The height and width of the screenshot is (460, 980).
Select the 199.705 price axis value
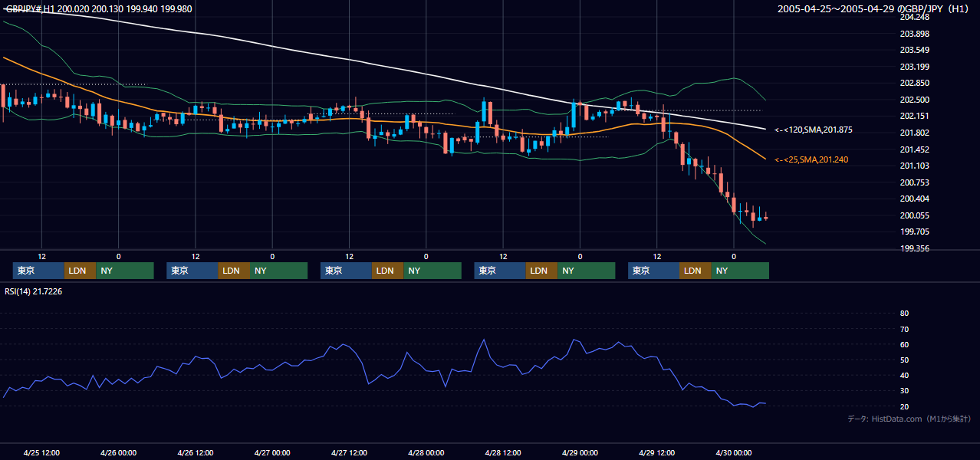[x=914, y=232]
